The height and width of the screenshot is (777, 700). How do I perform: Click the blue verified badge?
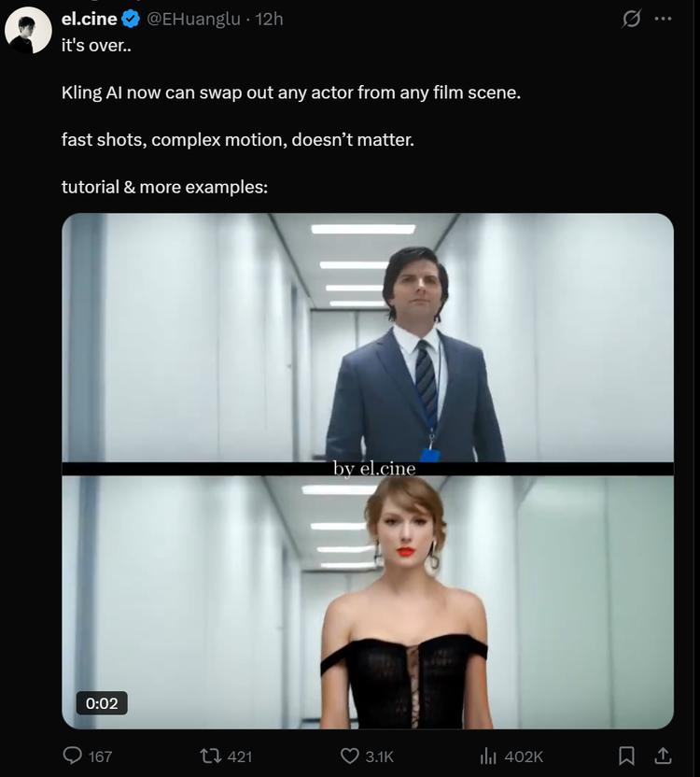pyautogui.click(x=131, y=19)
